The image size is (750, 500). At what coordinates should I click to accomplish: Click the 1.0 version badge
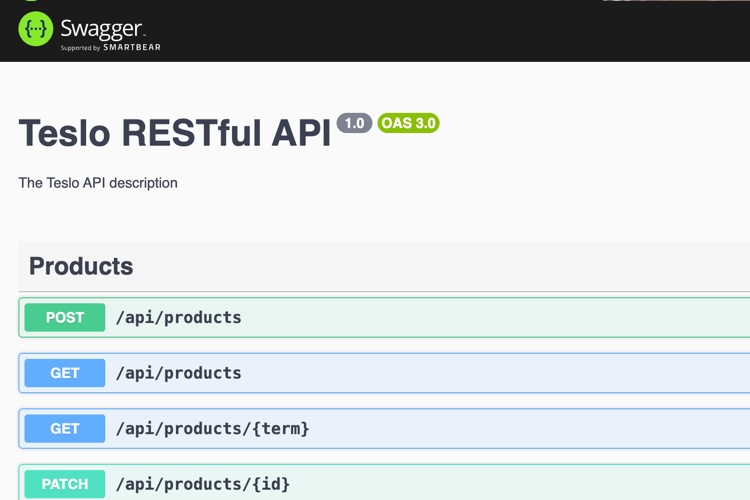pos(354,123)
